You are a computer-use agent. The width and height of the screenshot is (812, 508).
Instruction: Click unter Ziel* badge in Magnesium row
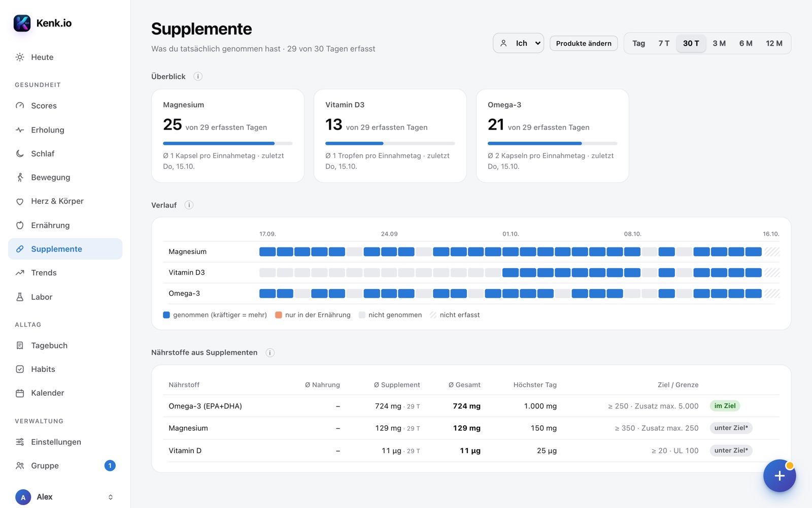(731, 428)
